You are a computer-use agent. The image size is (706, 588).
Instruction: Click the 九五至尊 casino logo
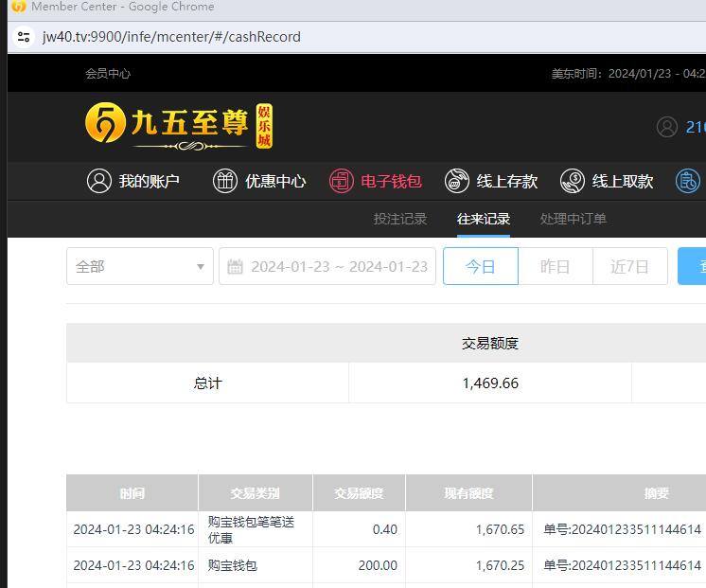click(179, 126)
